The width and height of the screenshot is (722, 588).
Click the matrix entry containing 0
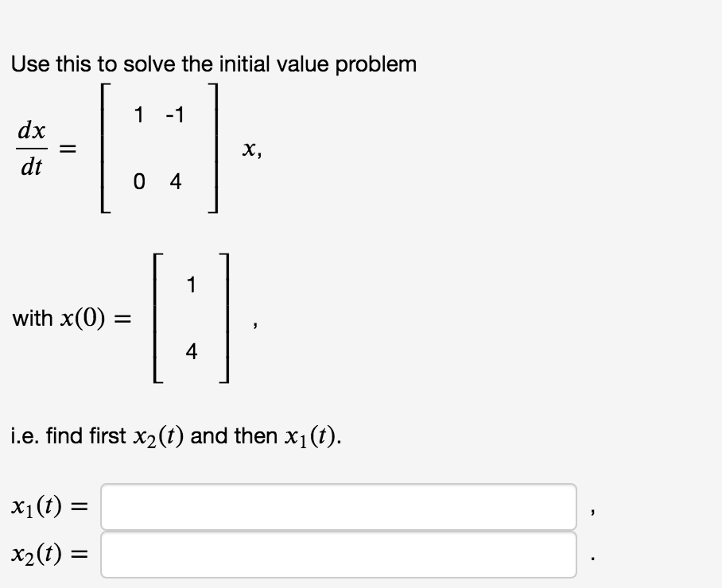(x=138, y=183)
